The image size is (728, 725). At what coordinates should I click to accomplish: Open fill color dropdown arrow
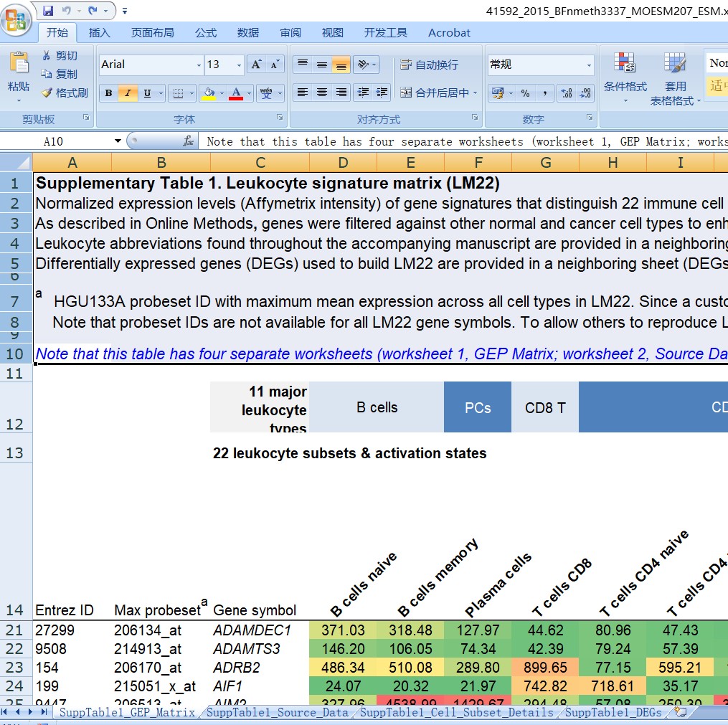222,93
